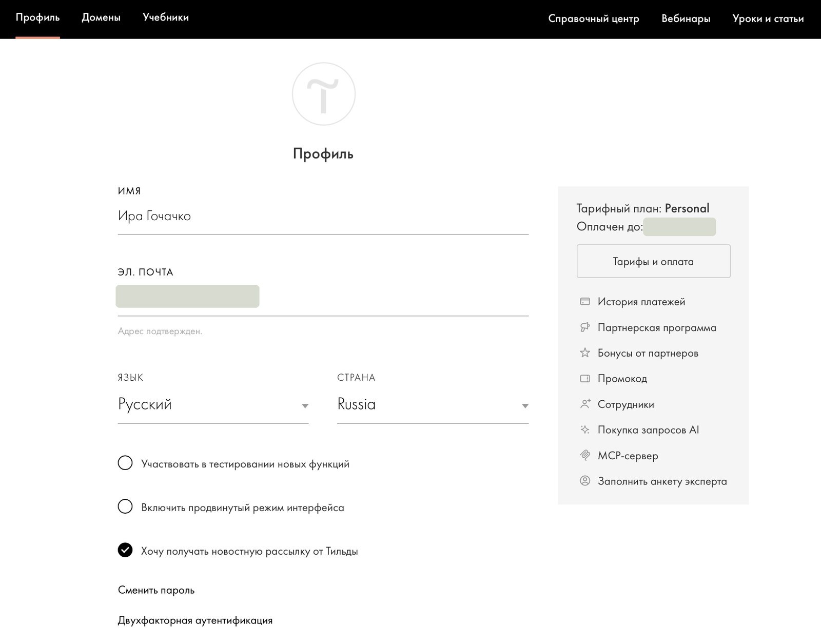Click the Tilda profile avatar

tap(323, 94)
